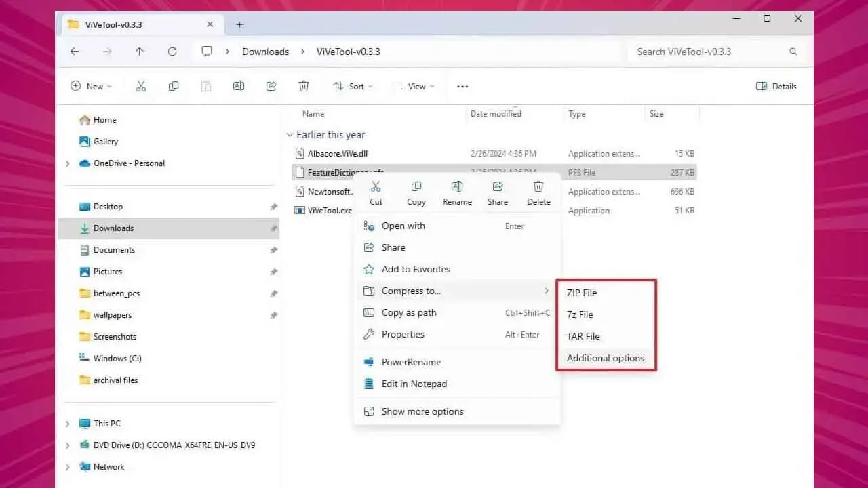The image size is (868, 488).
Task: Click the Delete trash icon in the toolbar
Action: pos(304,86)
